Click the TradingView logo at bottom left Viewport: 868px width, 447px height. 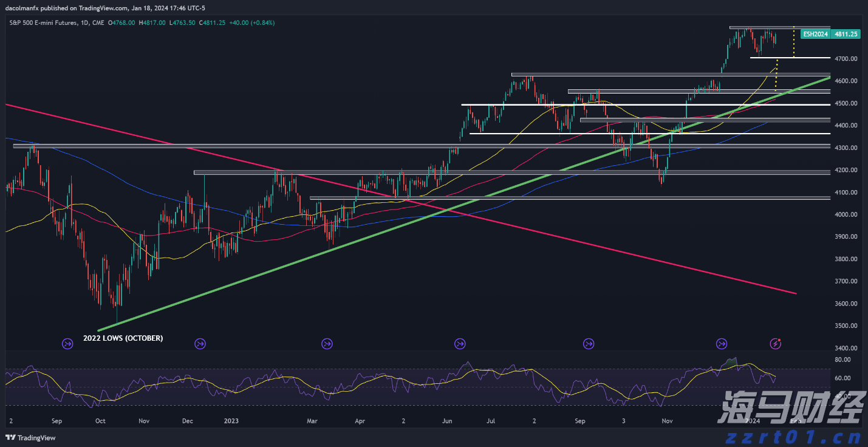[30, 437]
